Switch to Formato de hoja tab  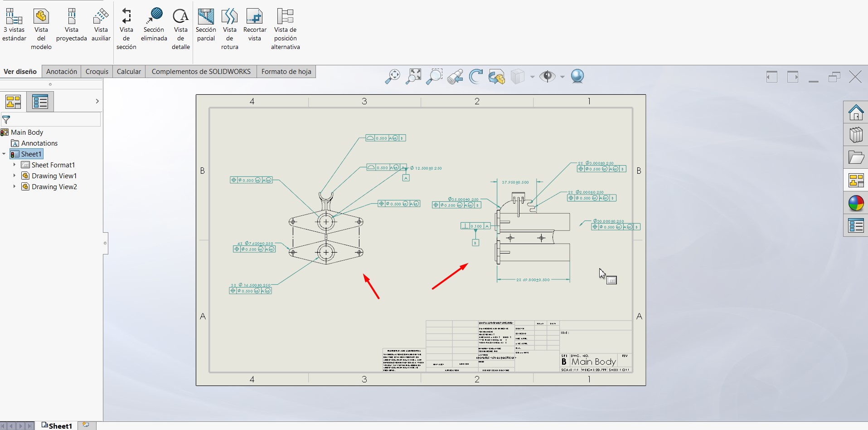point(286,72)
